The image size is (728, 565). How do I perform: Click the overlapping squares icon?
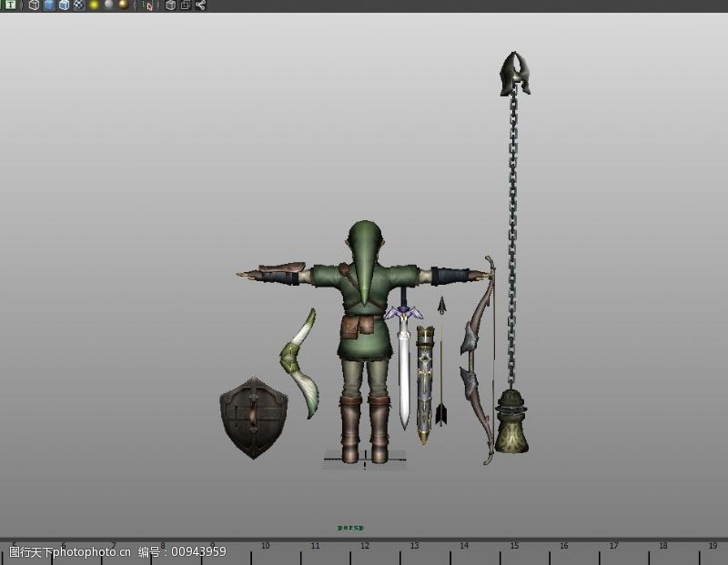coord(185,5)
